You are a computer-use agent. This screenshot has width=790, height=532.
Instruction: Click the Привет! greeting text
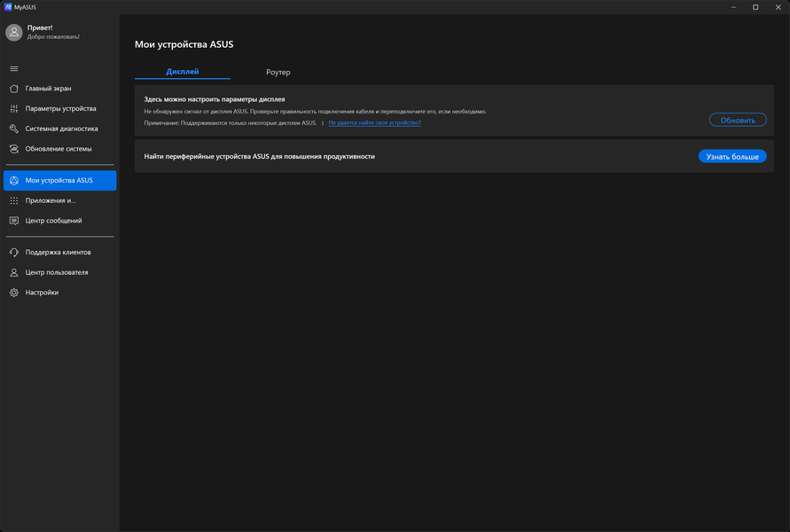coord(40,27)
